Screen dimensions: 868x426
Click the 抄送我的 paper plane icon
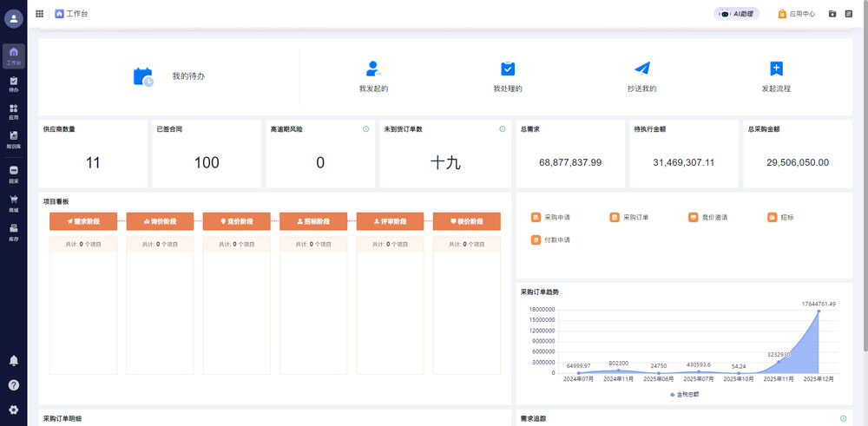(641, 69)
